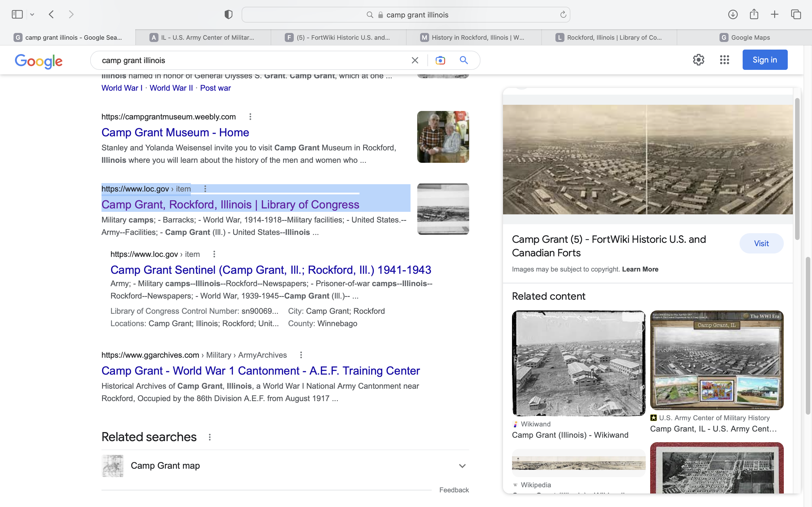Screen dimensions: 812x507
Task: Reload page using refresh icon
Action: tap(563, 14)
